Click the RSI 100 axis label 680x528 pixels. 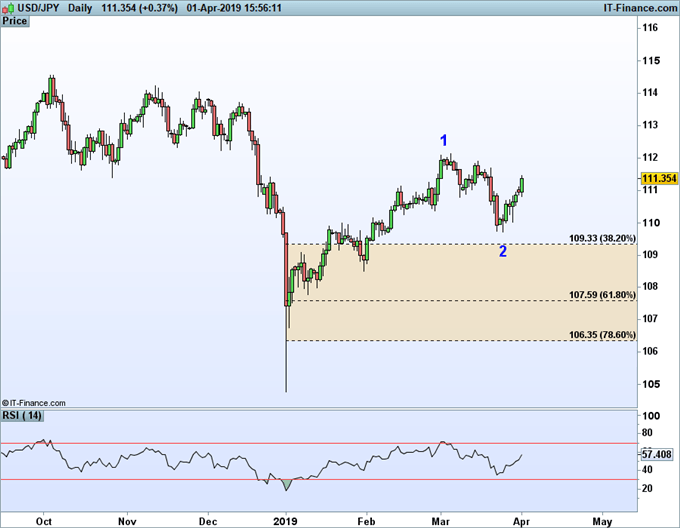click(651, 416)
